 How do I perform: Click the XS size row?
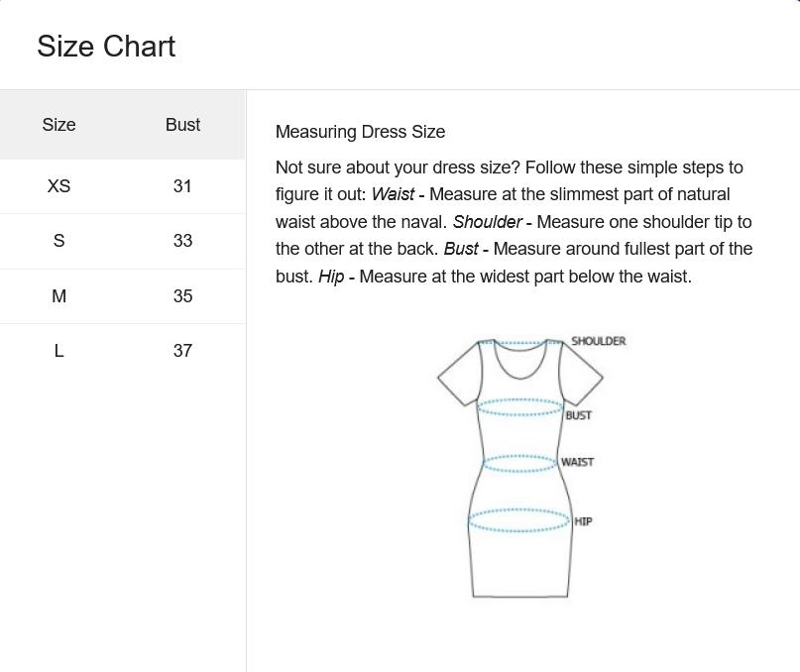[x=123, y=186]
